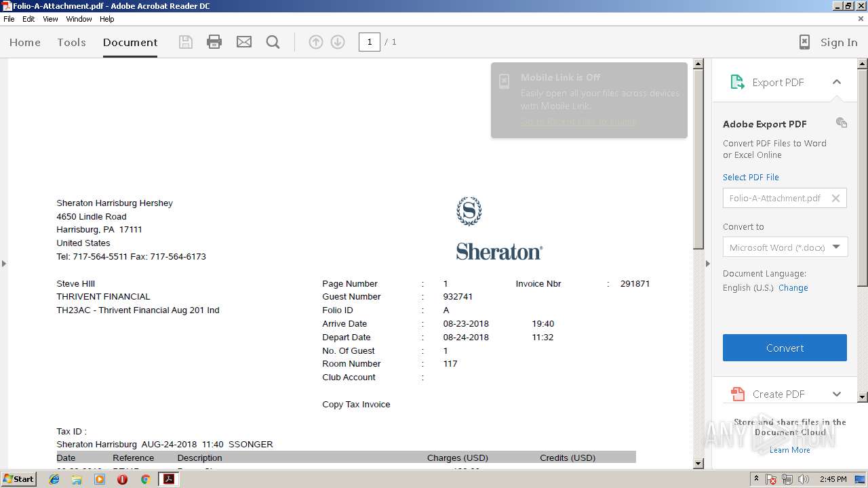This screenshot has height=488, width=868.
Task: Click the Sign In link
Action: tap(839, 42)
